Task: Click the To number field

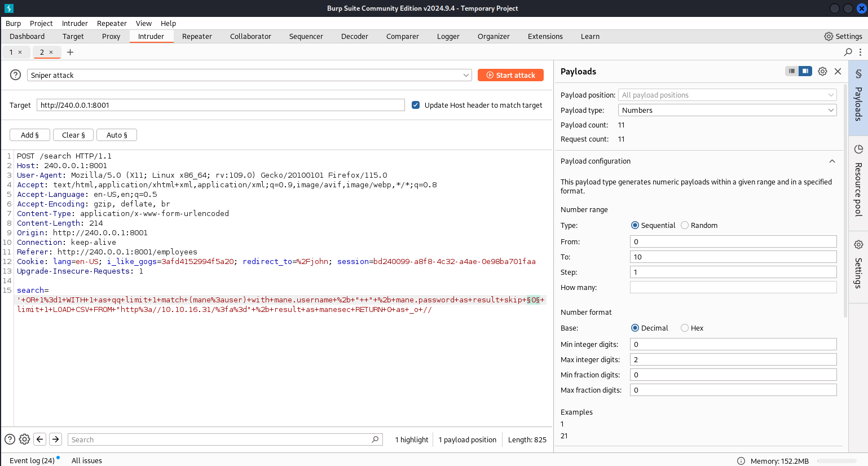Action: click(733, 257)
